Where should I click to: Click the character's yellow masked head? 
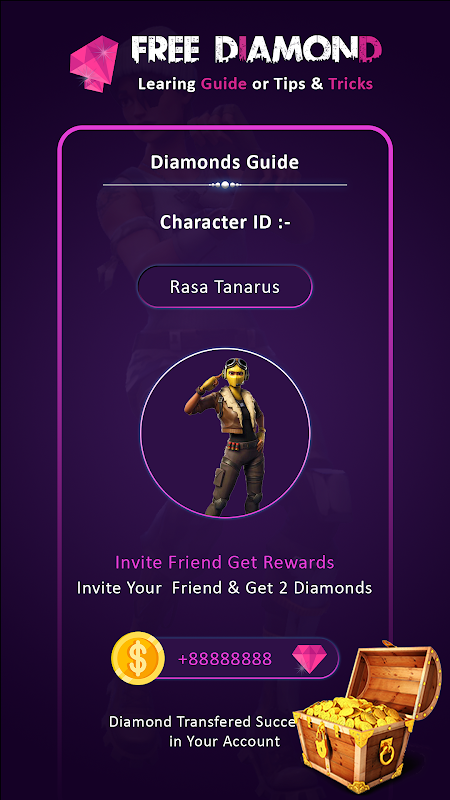pos(235,374)
